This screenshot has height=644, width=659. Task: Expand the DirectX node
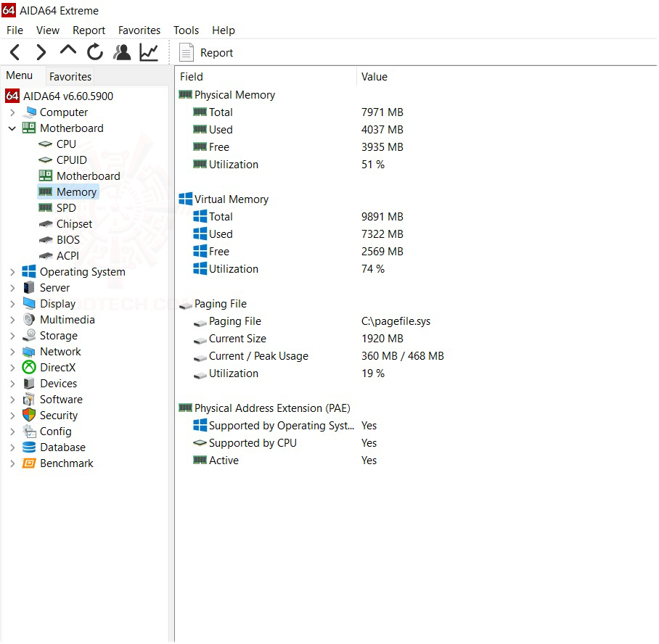12,368
